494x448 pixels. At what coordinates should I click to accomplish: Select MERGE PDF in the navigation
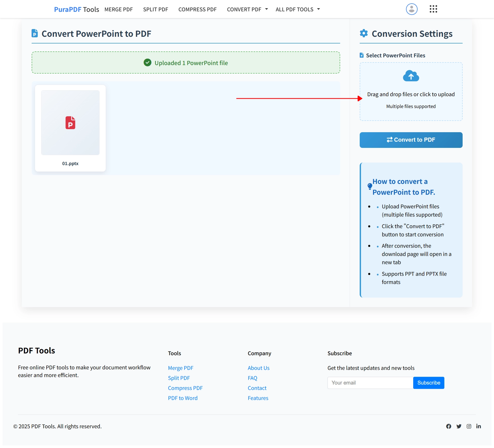(x=119, y=9)
